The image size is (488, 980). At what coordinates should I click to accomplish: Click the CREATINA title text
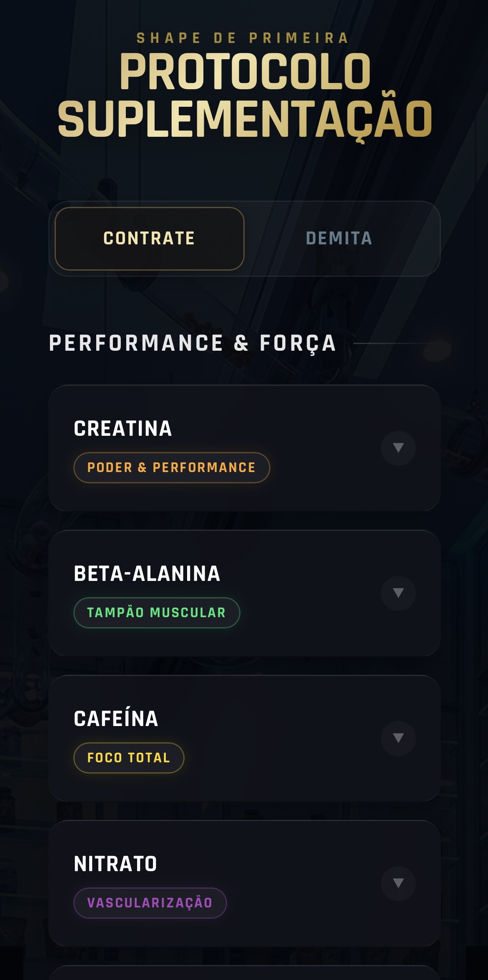click(x=123, y=428)
